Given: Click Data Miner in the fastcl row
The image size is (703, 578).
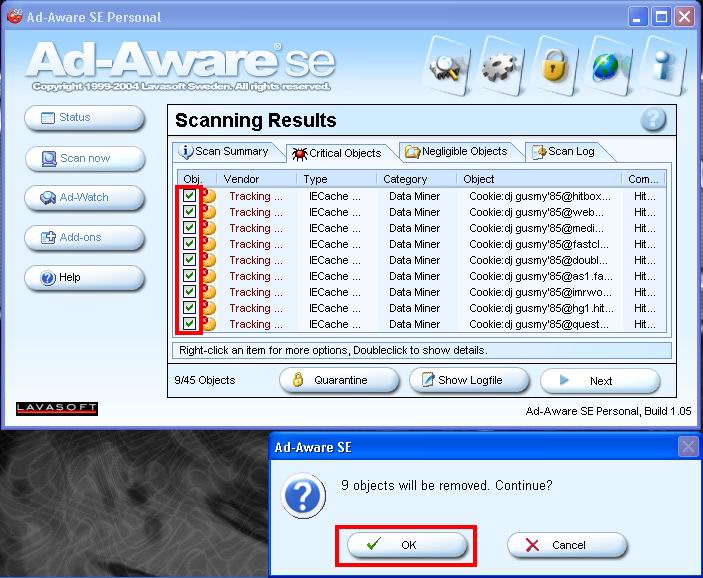Looking at the screenshot, I should 414,244.
